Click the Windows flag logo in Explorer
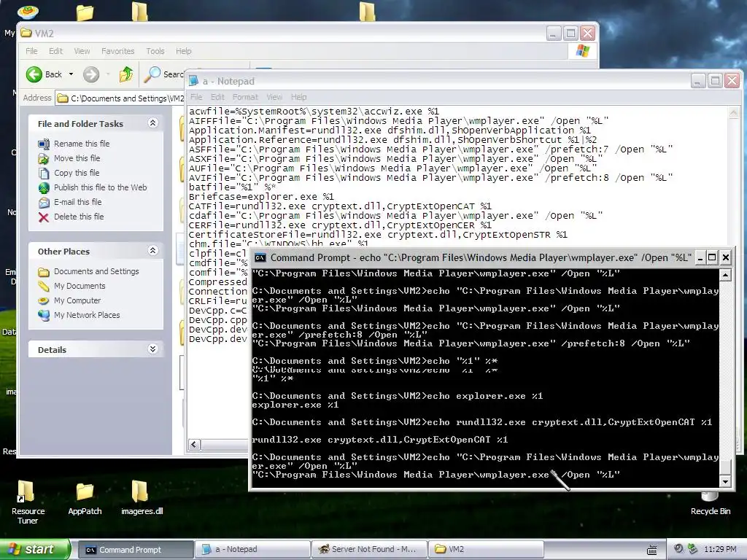Viewport: 747px width, 560px height. coord(583,51)
